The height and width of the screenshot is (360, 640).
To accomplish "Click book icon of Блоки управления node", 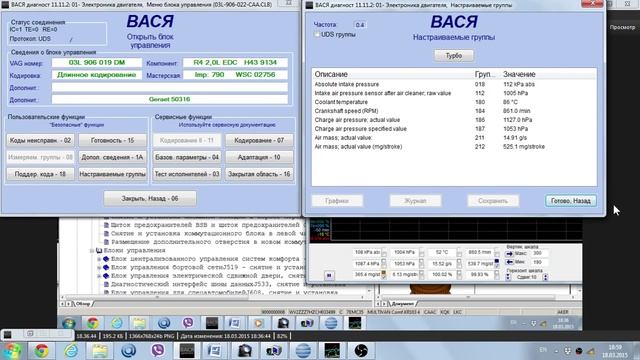I will coord(99,251).
